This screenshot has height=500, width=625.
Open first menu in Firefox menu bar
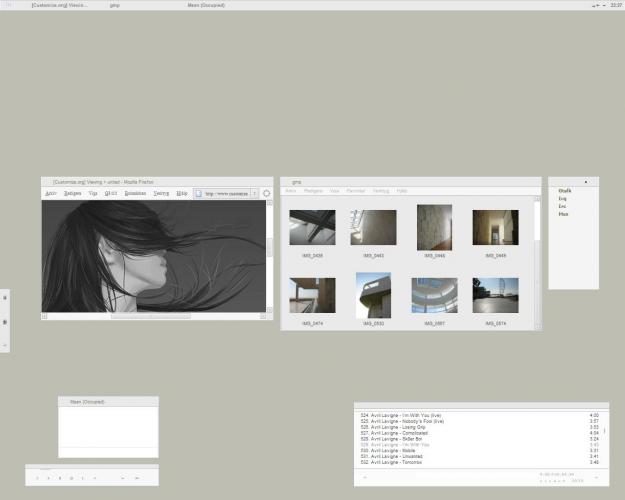(x=50, y=193)
